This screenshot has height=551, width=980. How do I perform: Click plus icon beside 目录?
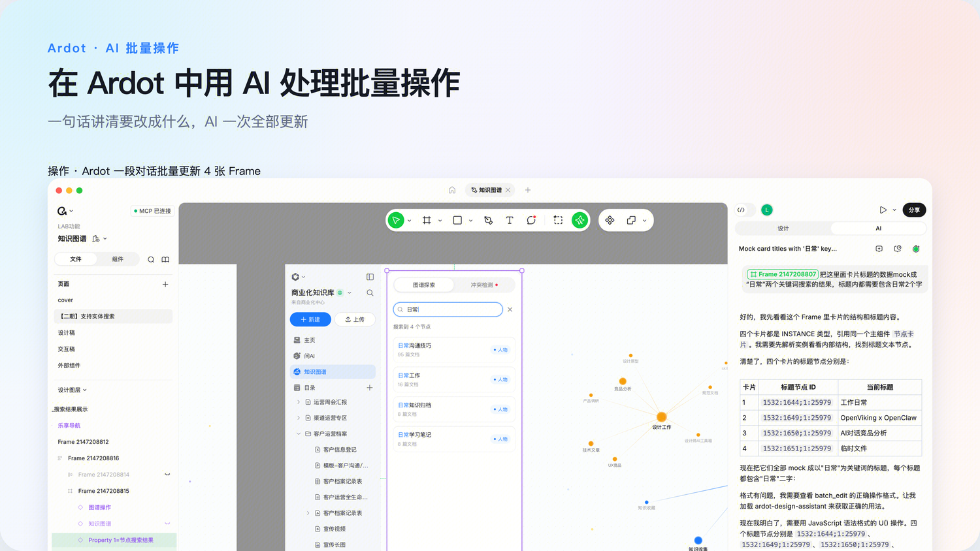tap(370, 388)
